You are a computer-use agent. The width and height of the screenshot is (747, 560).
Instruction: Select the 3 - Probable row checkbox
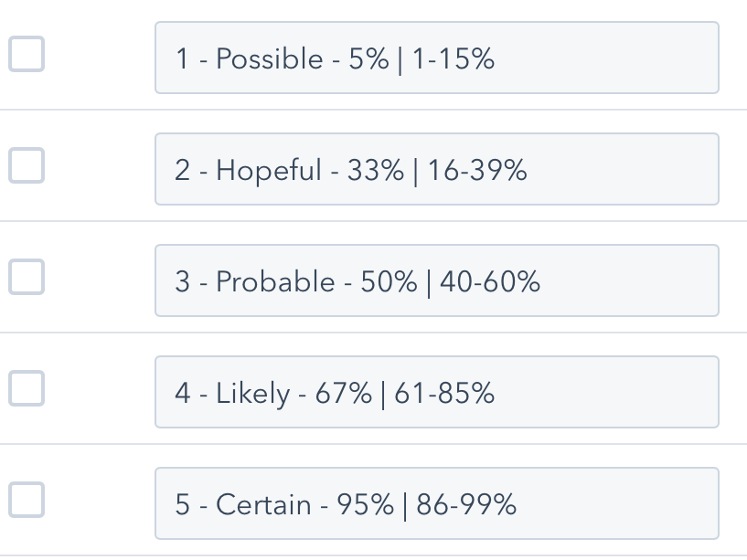pos(27,277)
